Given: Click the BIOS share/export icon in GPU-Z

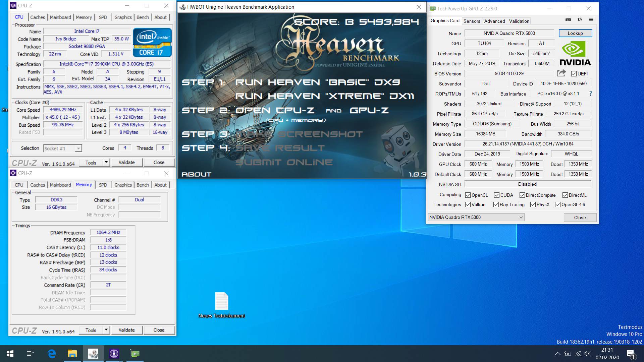Looking at the screenshot, I should (561, 73).
